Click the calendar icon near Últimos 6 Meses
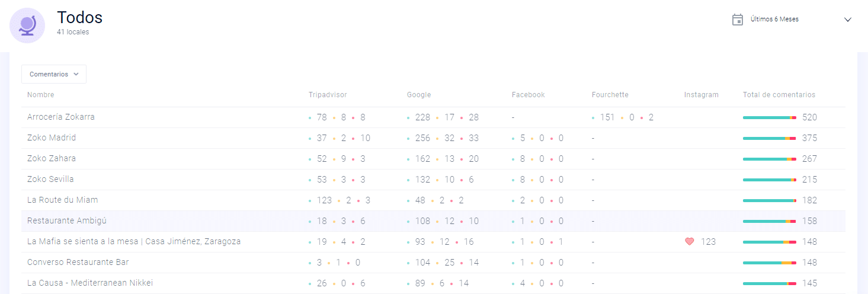This screenshot has height=294, width=868. point(738,20)
